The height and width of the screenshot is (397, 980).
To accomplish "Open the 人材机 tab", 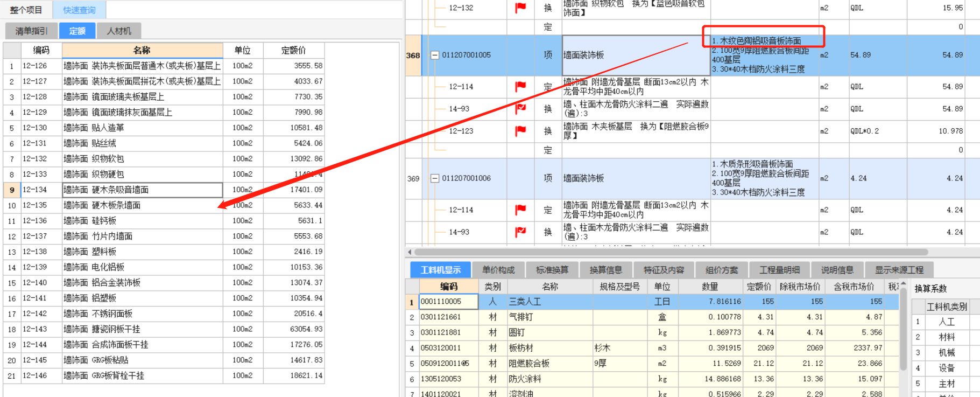I will pyautogui.click(x=119, y=31).
